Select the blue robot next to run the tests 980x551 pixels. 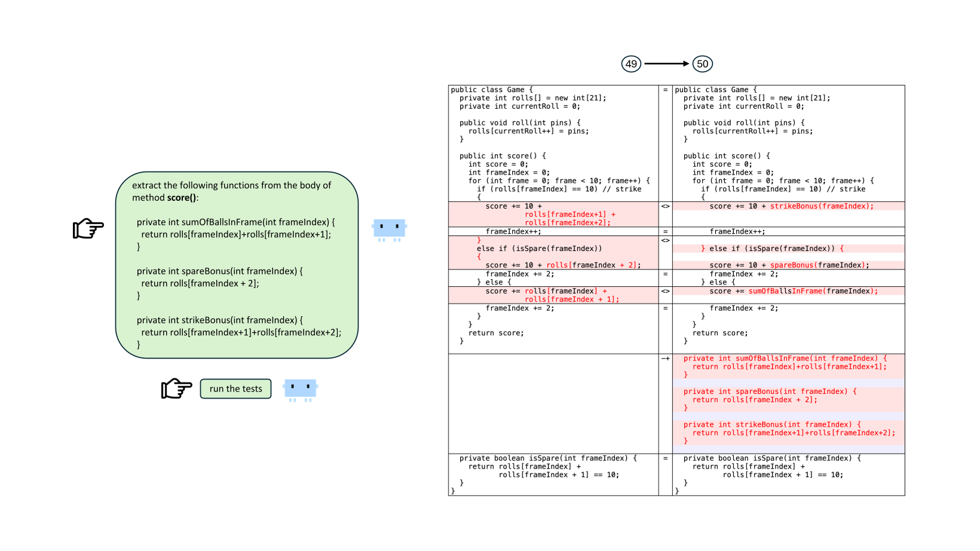coord(300,389)
